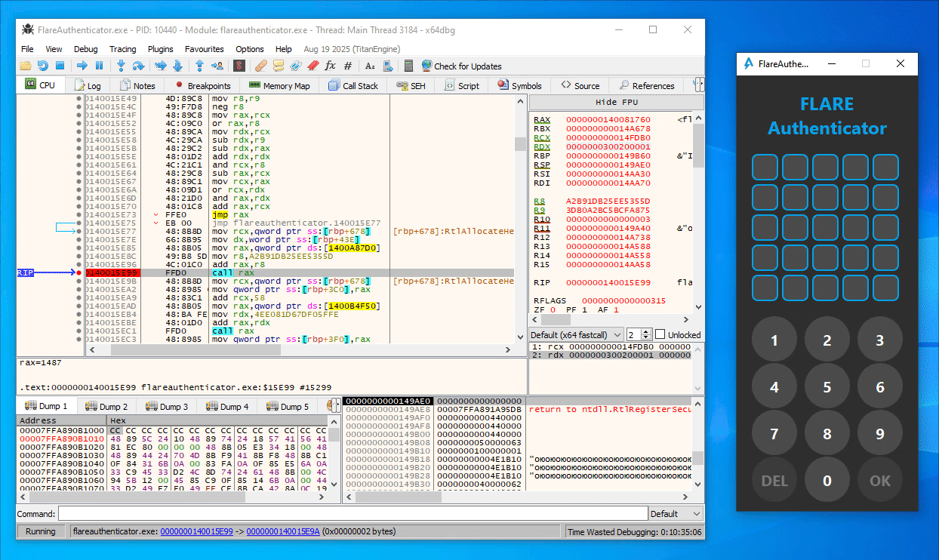This screenshot has height=560, width=939.
Task: Open the Calculator toolbar icon
Action: coord(408,66)
